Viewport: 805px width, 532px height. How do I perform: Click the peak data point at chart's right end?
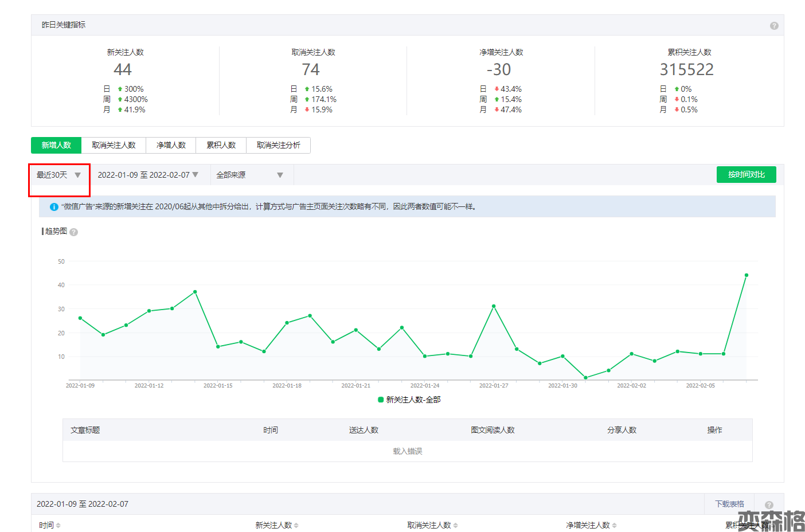[747, 275]
